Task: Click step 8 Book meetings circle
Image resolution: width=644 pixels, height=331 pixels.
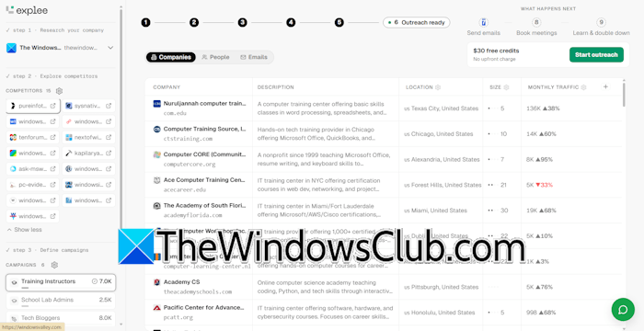Action: (x=536, y=22)
